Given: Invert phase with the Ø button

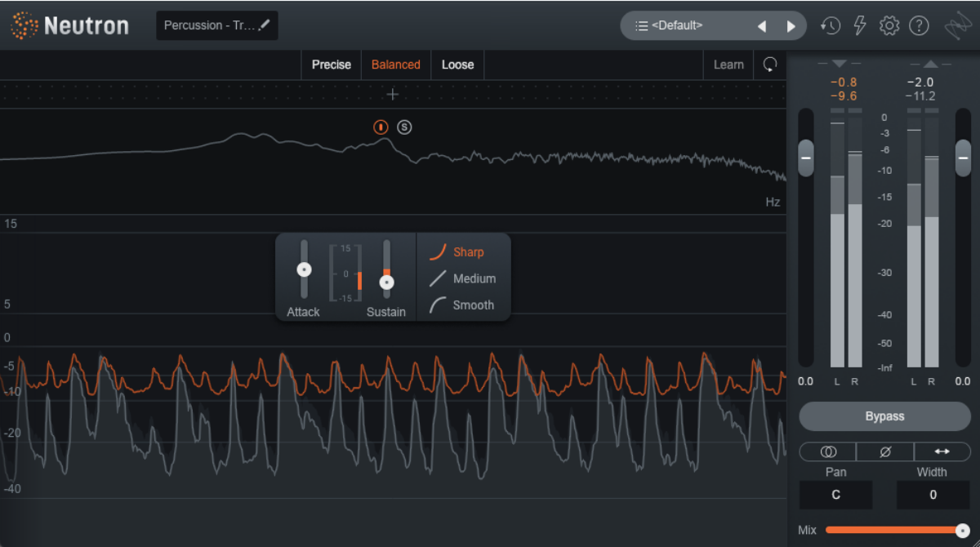Looking at the screenshot, I should (885, 451).
